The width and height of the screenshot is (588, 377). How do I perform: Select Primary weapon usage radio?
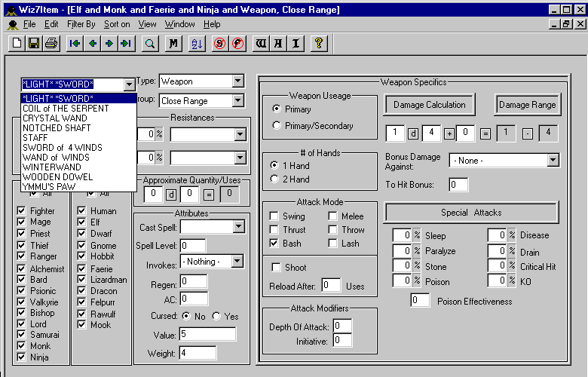point(277,109)
